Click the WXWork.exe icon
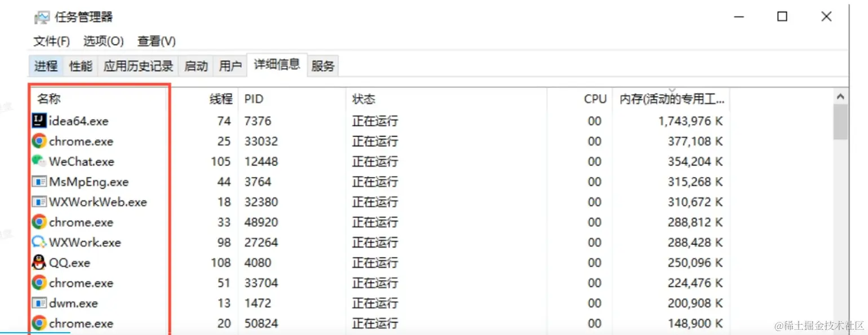Image resolution: width=868 pixels, height=335 pixels. click(x=39, y=243)
